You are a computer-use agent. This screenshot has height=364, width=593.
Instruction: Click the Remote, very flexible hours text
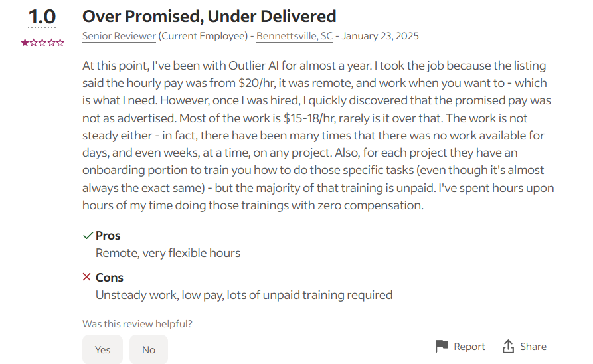click(168, 253)
